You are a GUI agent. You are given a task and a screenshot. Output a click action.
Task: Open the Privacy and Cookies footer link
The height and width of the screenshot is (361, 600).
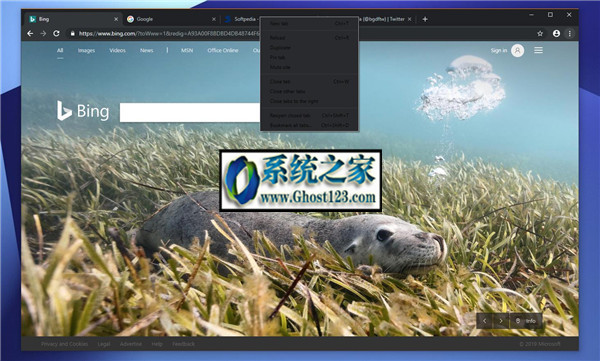click(64, 344)
